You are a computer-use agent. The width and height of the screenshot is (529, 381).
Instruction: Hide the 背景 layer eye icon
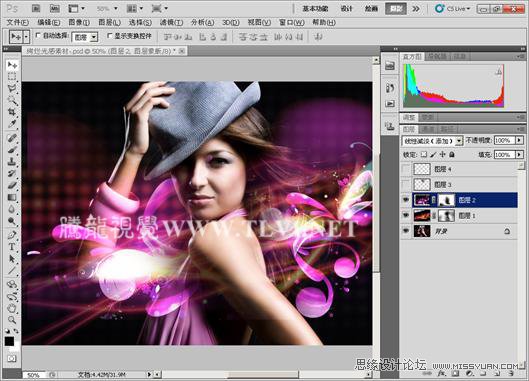coord(406,231)
